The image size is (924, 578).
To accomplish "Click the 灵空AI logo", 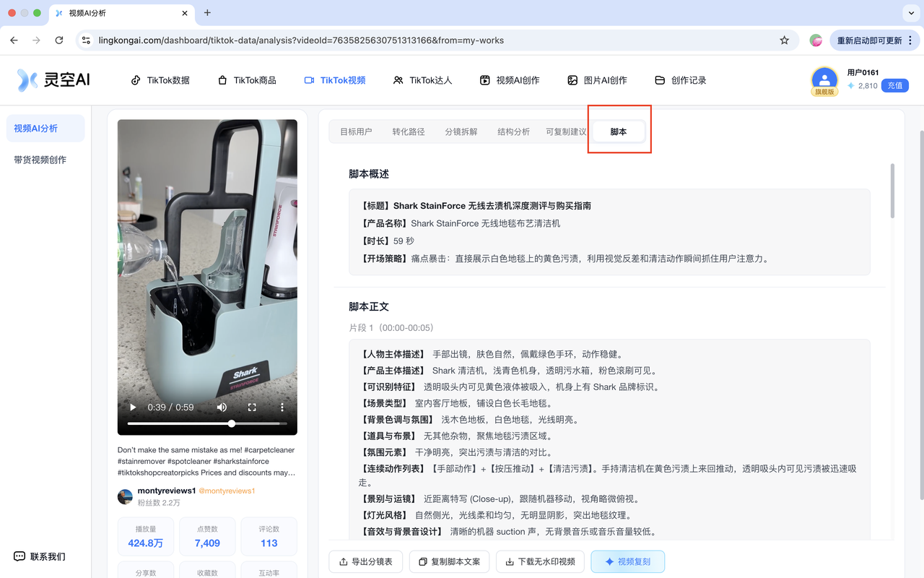I will (54, 80).
